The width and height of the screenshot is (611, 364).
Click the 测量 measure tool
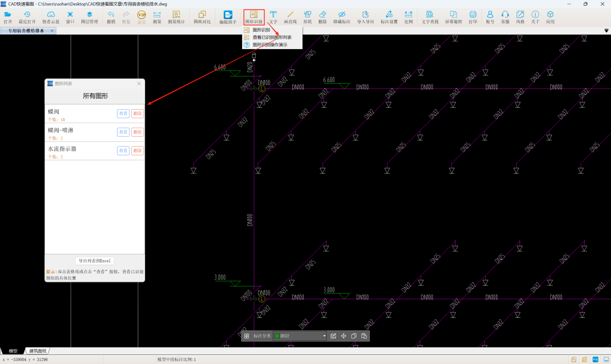[x=157, y=17]
